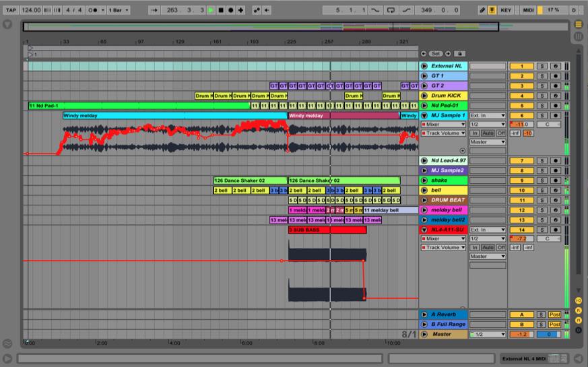Click bottom-left detail view play toggle

7,358
